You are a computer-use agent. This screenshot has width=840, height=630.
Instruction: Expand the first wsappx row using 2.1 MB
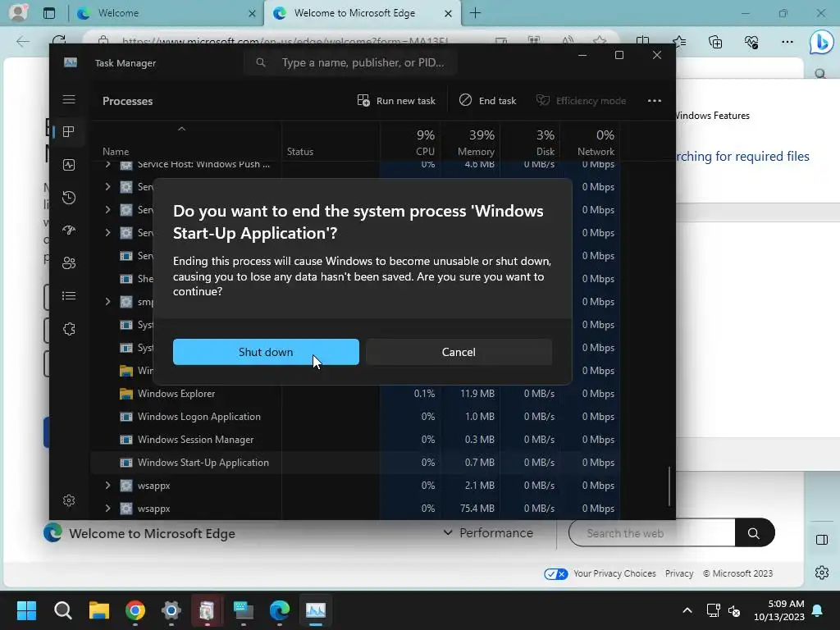107,486
